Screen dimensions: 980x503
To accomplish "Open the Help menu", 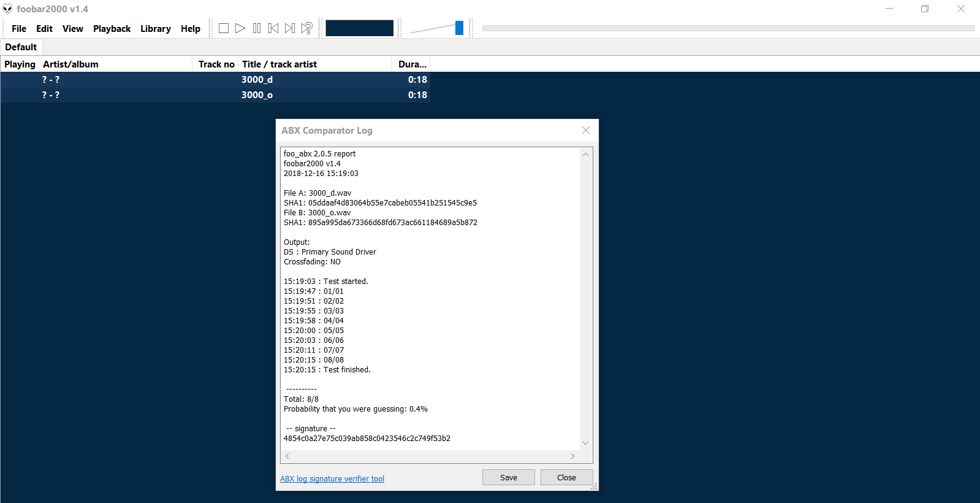I will 191,29.
